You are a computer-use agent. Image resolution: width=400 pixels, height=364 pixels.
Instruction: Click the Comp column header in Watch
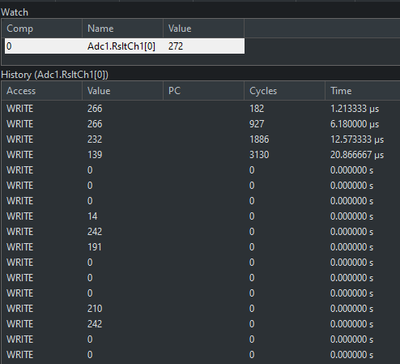click(43, 28)
